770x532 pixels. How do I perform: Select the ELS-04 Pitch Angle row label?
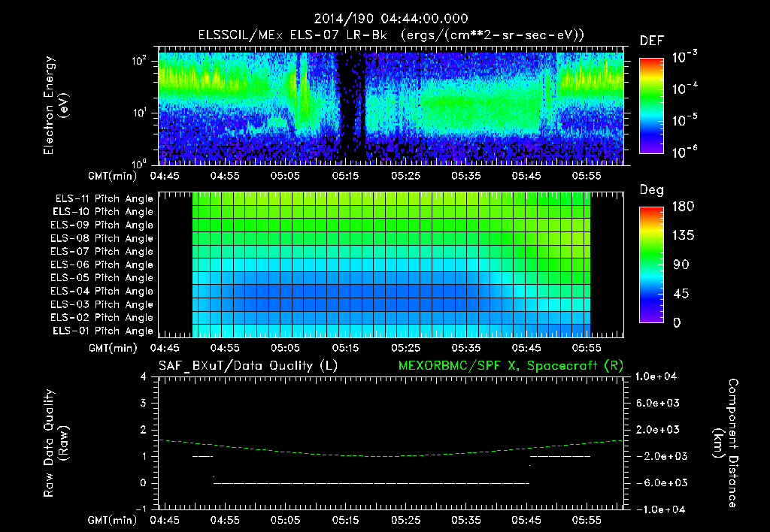coord(102,292)
